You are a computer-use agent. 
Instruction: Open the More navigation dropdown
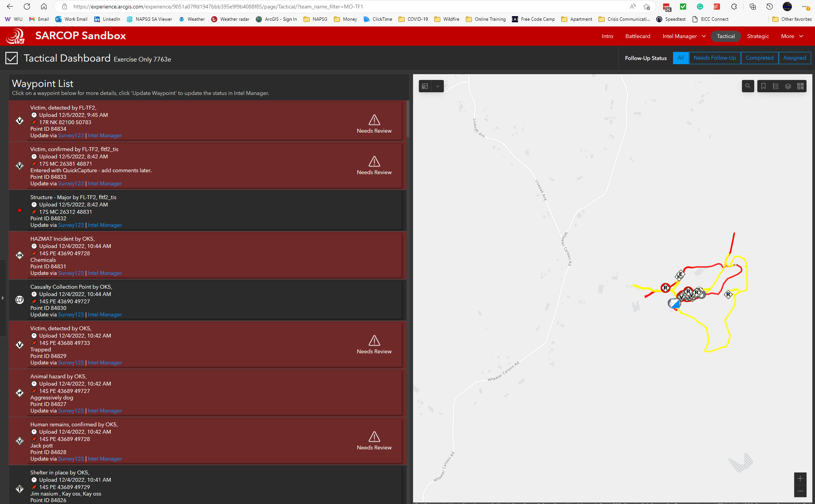pyautogui.click(x=792, y=36)
